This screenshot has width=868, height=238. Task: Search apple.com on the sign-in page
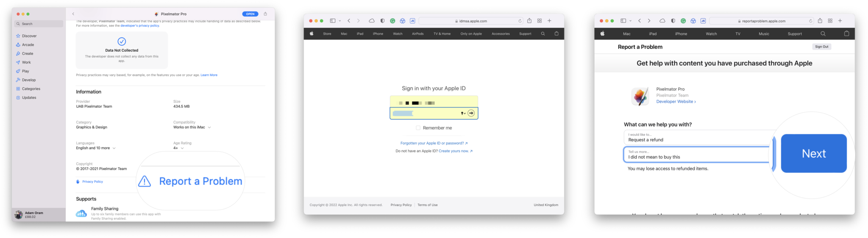[543, 34]
